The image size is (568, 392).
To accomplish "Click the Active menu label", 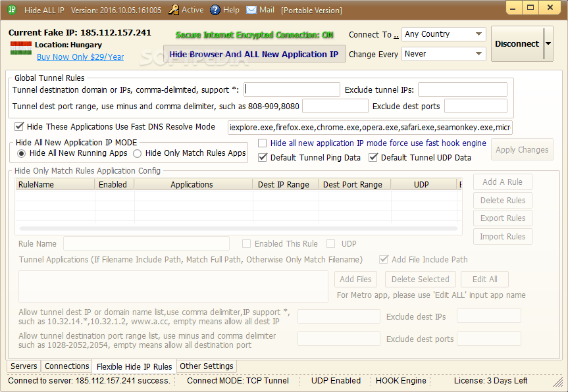I will [192, 10].
